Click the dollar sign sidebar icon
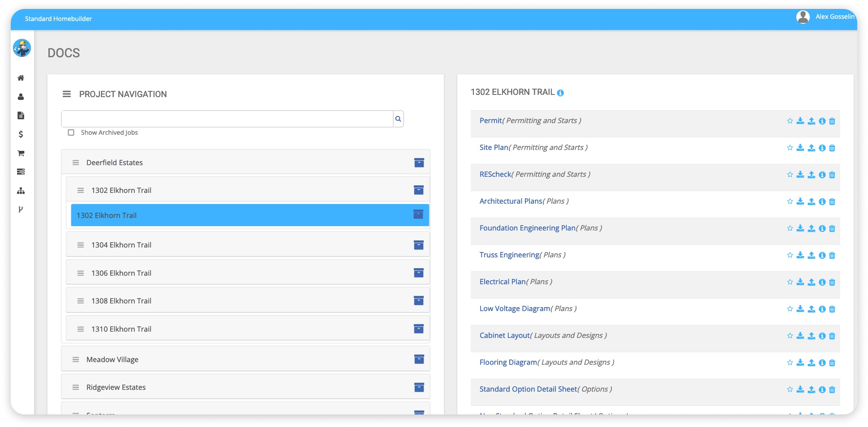The width and height of the screenshot is (868, 427). (x=21, y=134)
